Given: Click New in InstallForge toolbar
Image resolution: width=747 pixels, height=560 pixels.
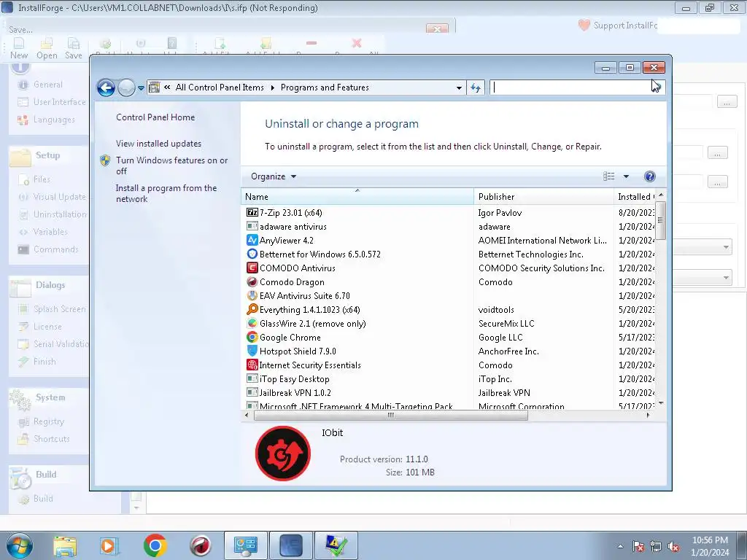Looking at the screenshot, I should 19,49.
